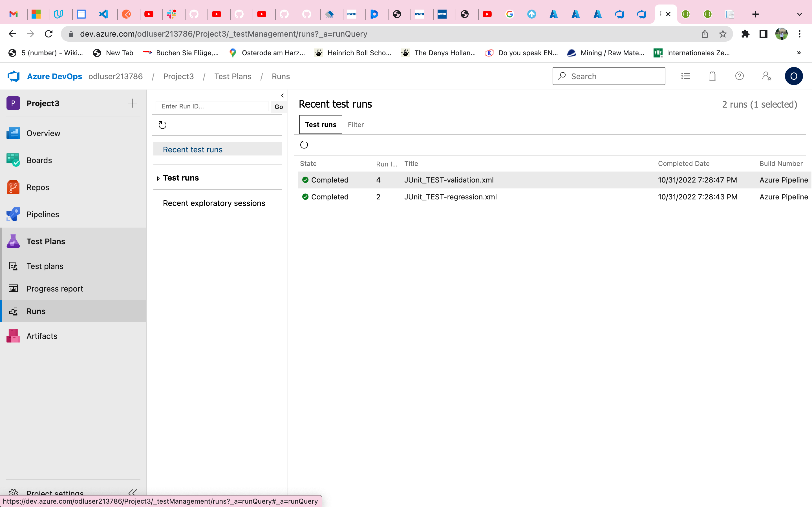Collapse the left navigation sidebar
The width and height of the screenshot is (812, 507).
133,492
